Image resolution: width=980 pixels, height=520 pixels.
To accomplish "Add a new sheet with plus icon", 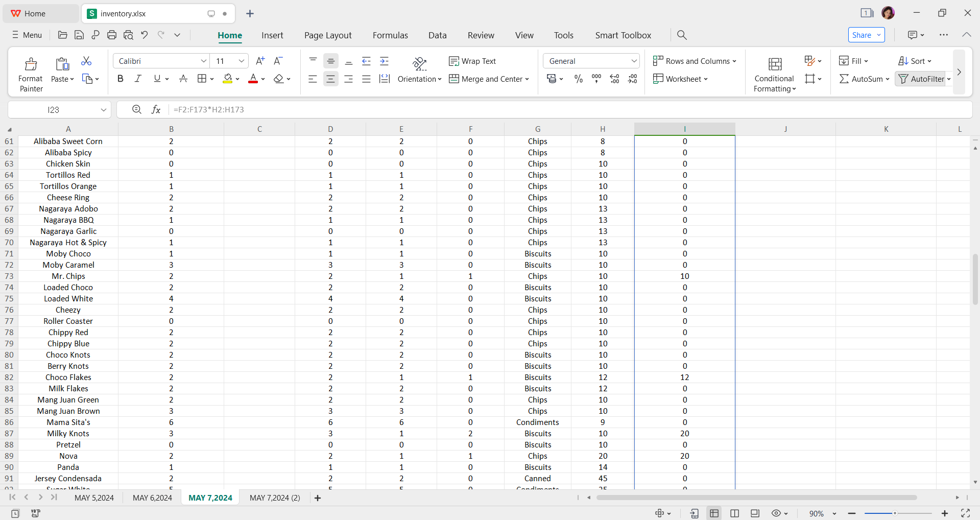I will [x=318, y=498].
